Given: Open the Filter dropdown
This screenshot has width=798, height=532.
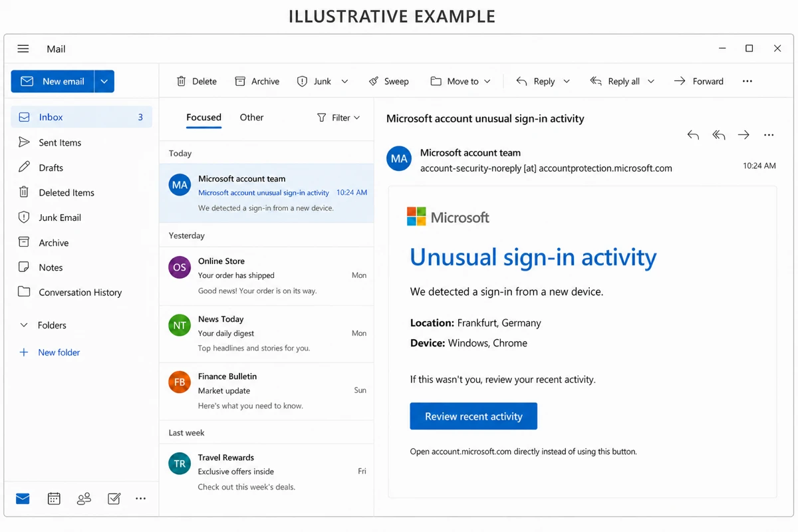Looking at the screenshot, I should (x=338, y=118).
